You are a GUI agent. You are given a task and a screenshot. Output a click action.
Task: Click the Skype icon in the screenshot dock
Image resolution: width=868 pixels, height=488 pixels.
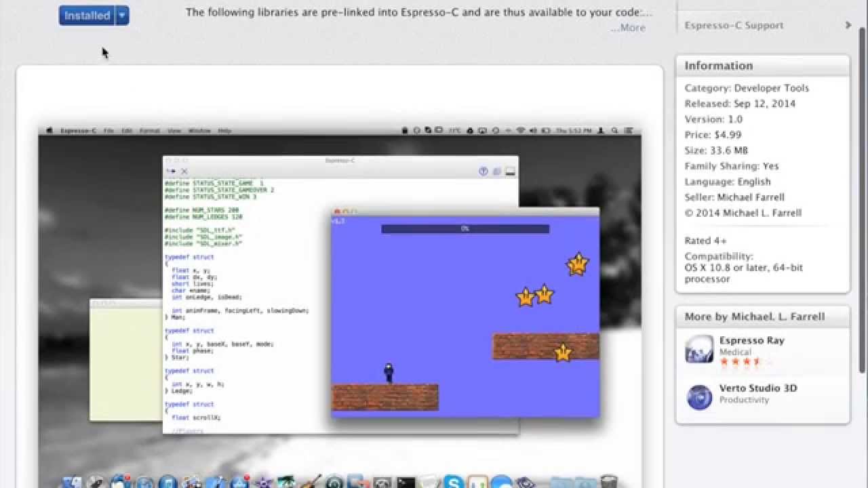[453, 482]
